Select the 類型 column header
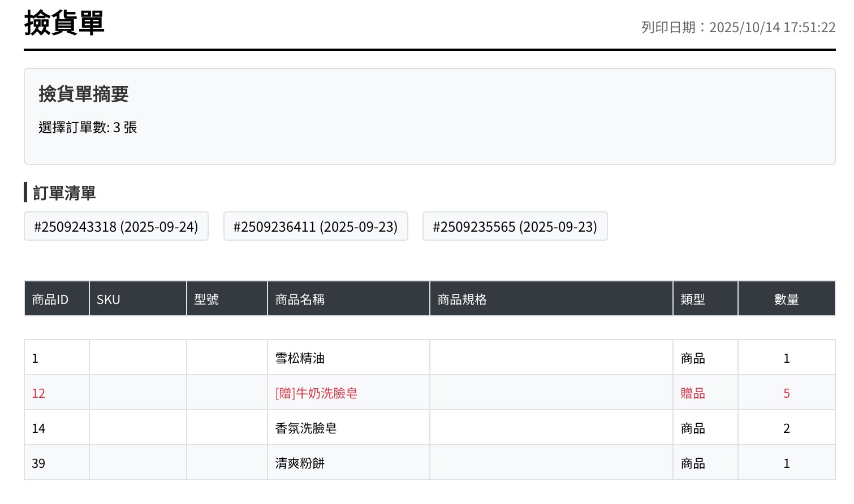 693,299
